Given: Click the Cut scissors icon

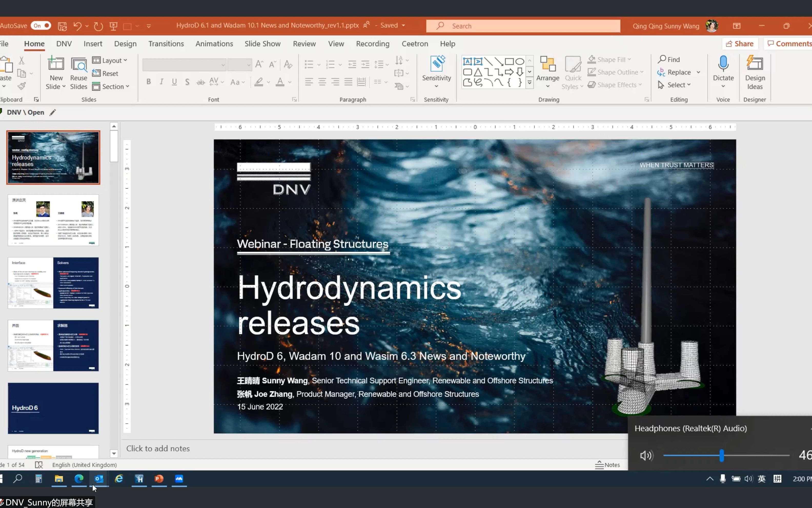Looking at the screenshot, I should click(22, 61).
